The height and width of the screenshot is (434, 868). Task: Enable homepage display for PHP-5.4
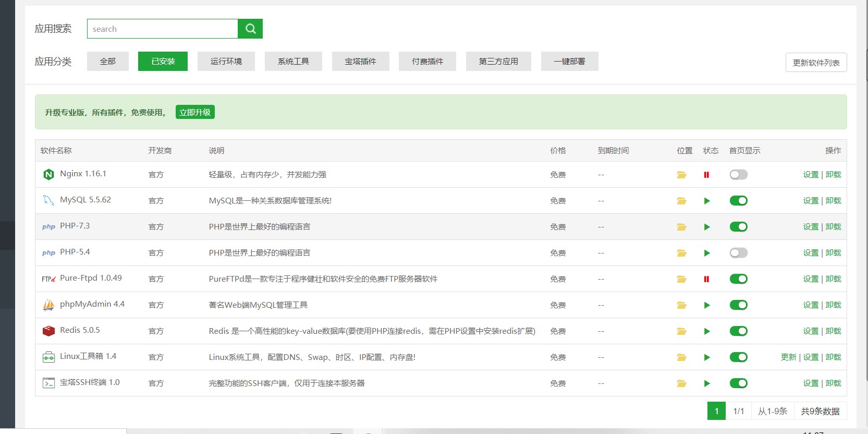[x=739, y=253]
